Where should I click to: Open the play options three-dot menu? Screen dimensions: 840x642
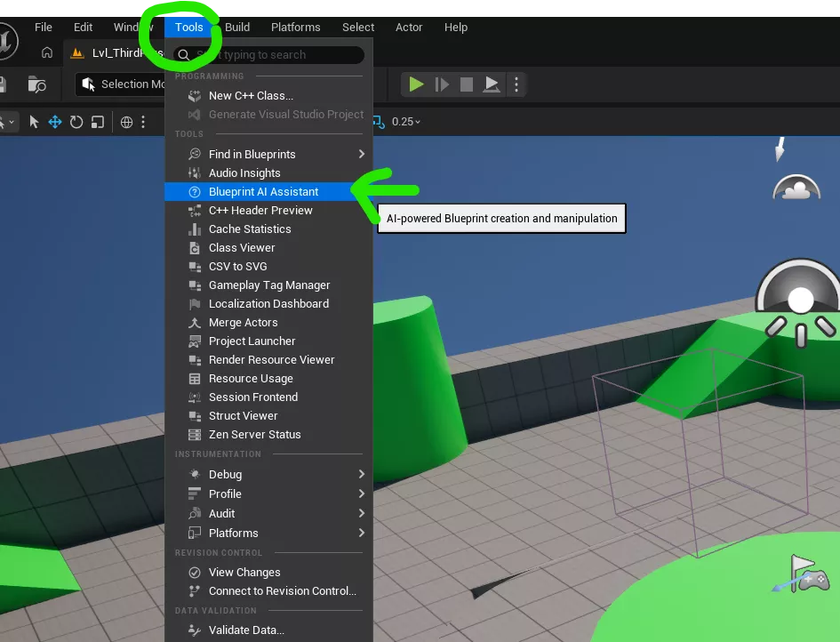point(516,84)
